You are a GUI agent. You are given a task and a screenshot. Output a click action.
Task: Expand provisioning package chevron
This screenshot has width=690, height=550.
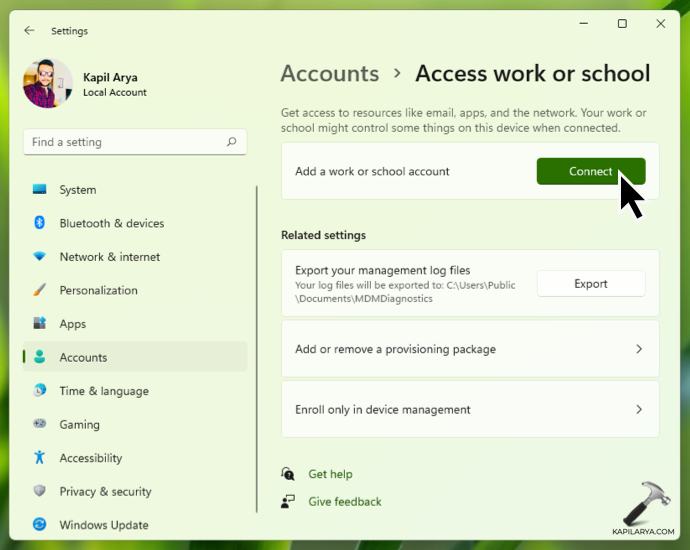[639, 349]
